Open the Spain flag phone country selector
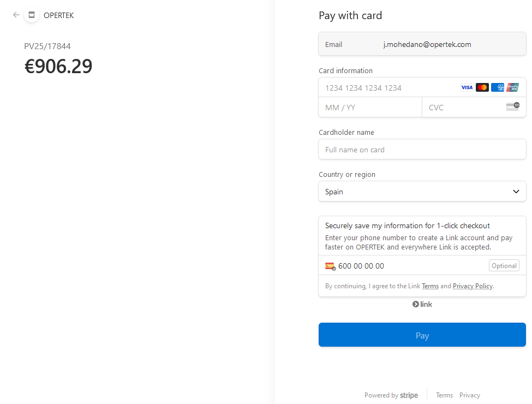Viewport: 532px width, 404px height. click(x=330, y=266)
